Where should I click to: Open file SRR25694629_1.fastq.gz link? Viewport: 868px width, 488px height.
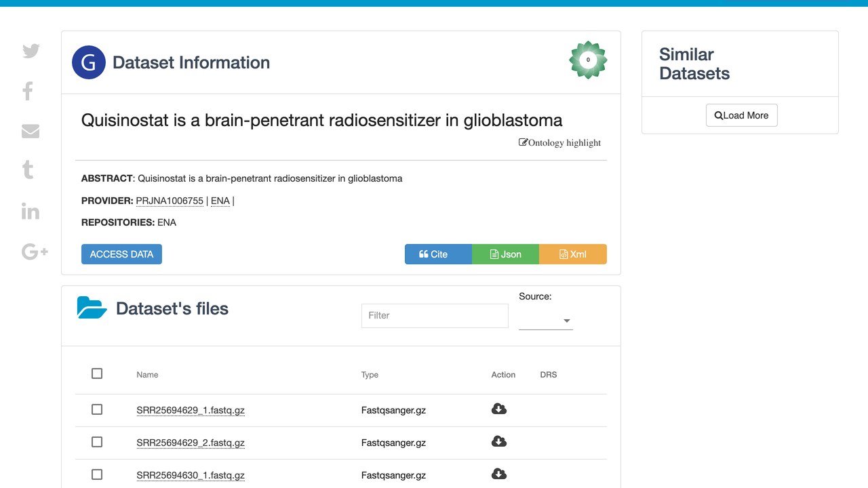click(191, 410)
